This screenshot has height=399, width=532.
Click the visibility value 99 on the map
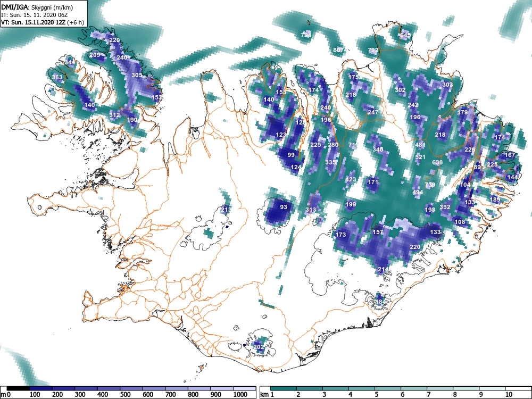pos(291,155)
